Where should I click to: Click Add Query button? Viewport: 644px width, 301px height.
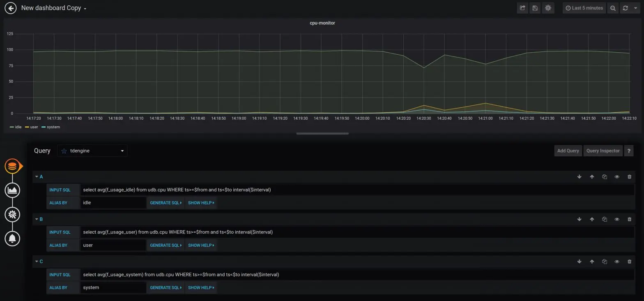click(568, 150)
